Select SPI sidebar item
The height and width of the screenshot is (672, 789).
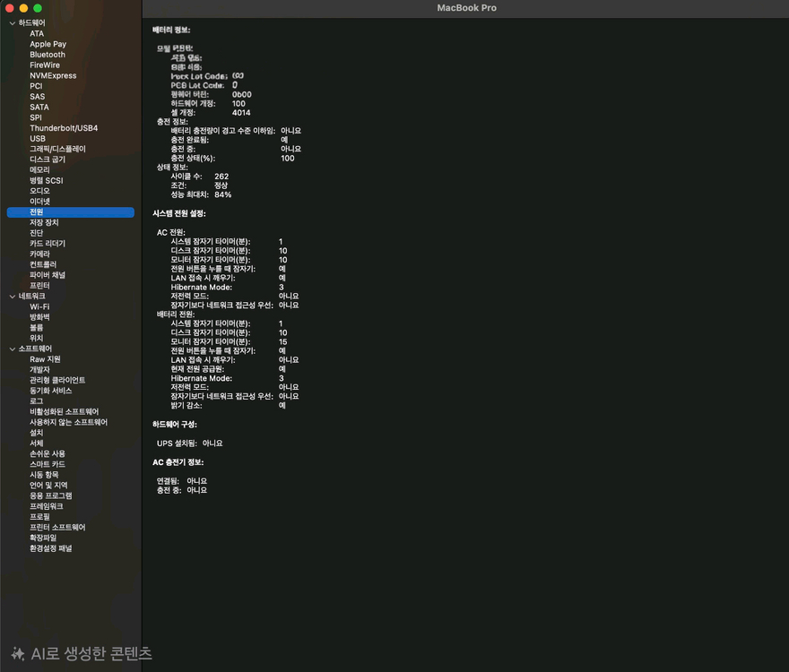tap(36, 117)
